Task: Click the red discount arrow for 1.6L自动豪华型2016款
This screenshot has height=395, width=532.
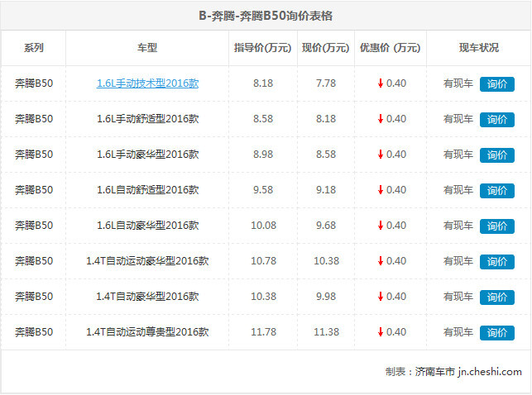Action: pos(381,226)
